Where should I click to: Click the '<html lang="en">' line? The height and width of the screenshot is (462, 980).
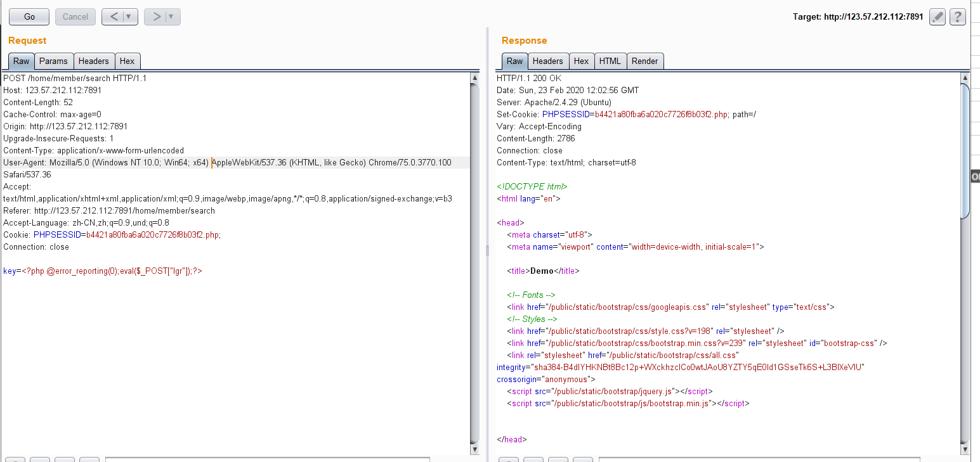[528, 199]
